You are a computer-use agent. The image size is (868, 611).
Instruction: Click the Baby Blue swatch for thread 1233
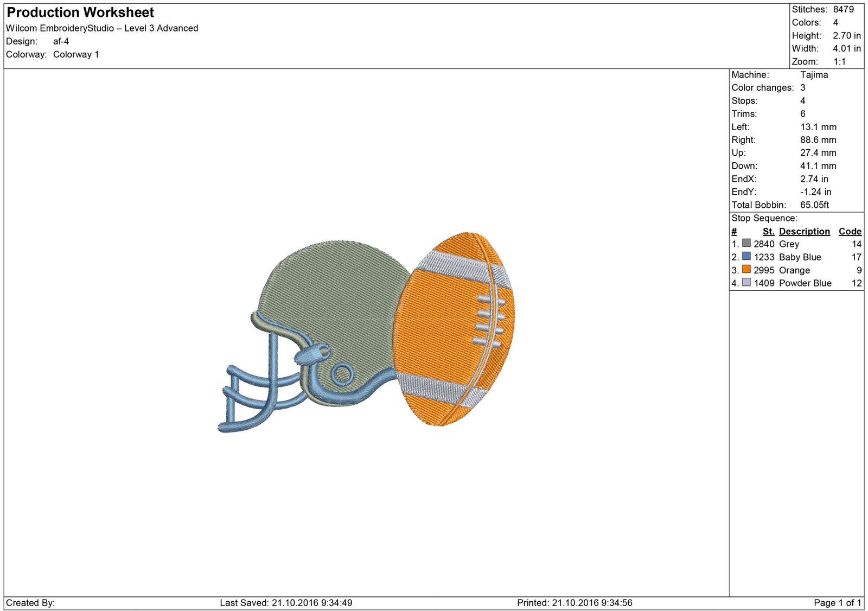pos(746,256)
